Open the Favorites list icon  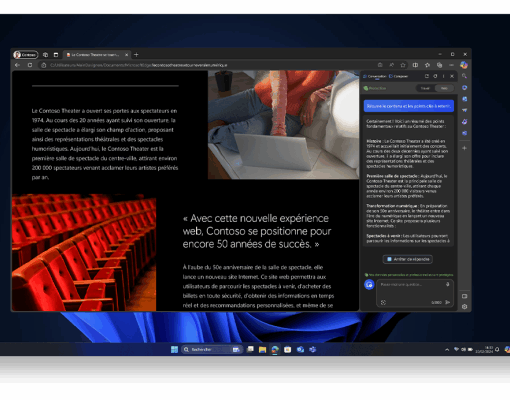427,65
